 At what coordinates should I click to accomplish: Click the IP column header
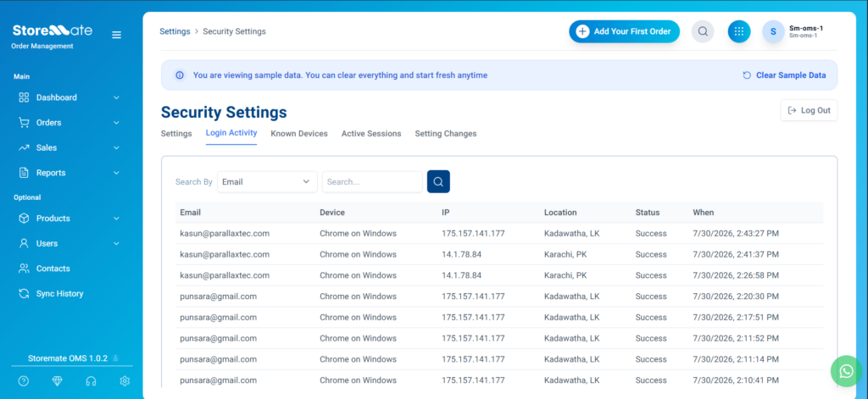[x=445, y=213]
